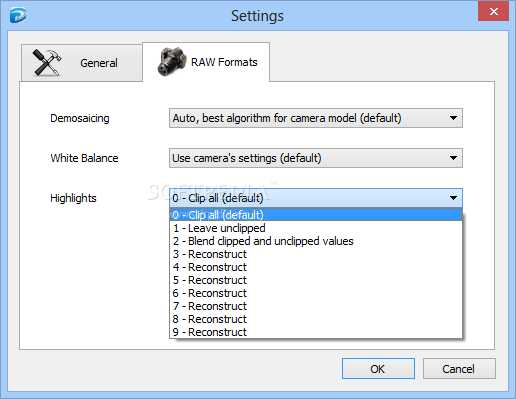Select '5 - Reconstruct' highlights option
516x399 pixels.
pyautogui.click(x=316, y=280)
